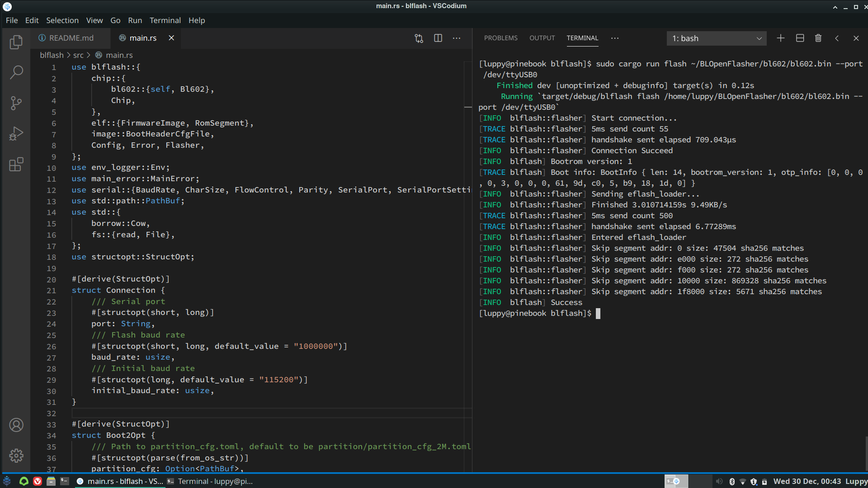
Task: Open the Explorer view in activity bar
Action: pos(16,42)
